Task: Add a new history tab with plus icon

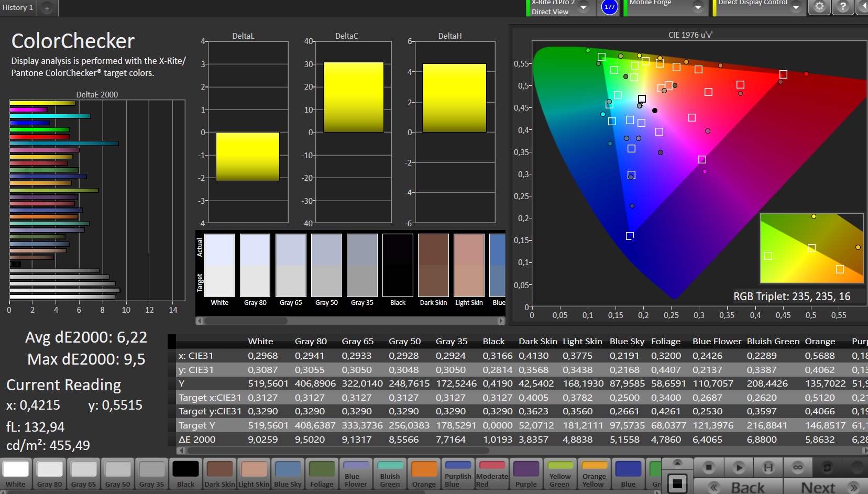Action: 47,8
